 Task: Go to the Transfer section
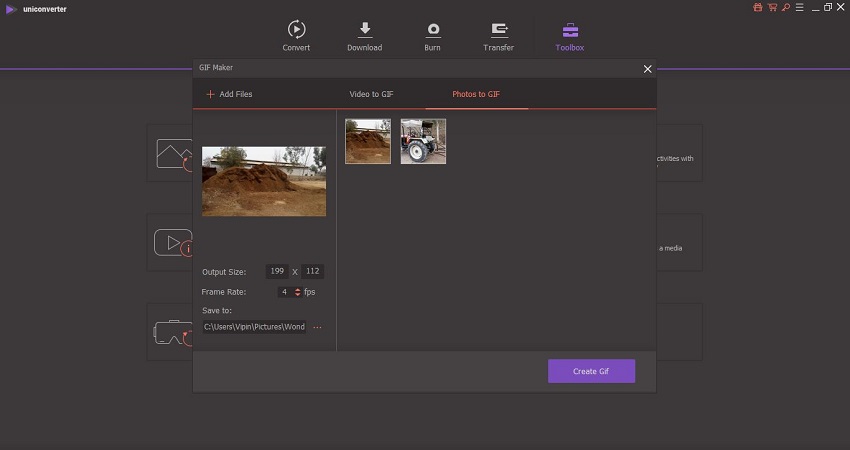(x=498, y=35)
